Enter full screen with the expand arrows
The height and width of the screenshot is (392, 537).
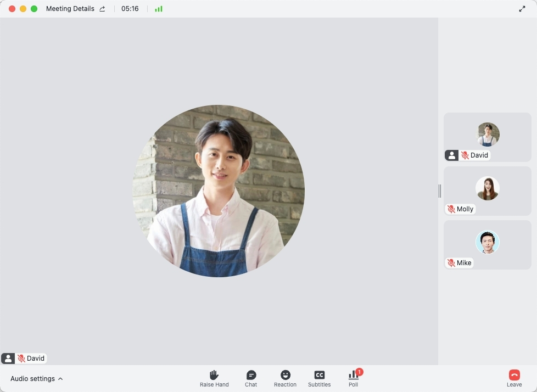click(x=522, y=9)
